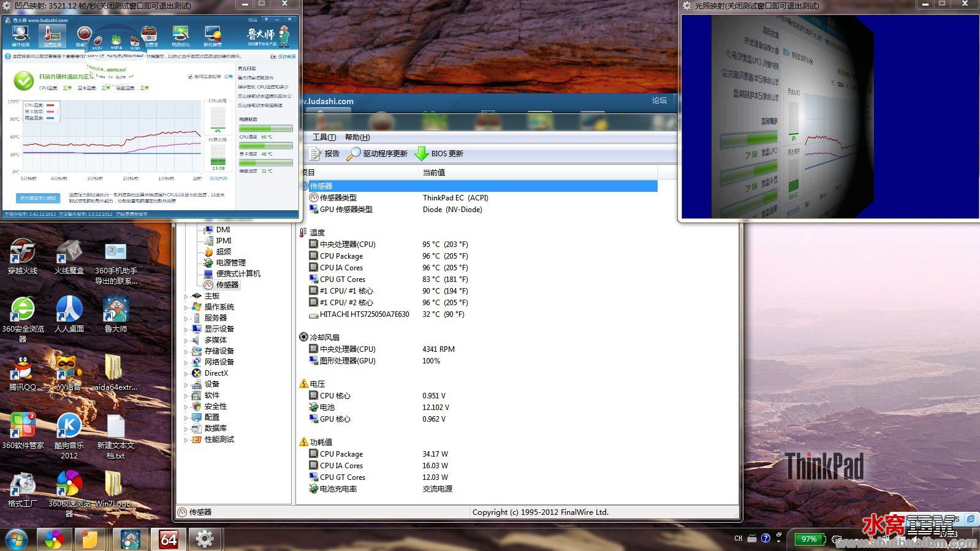Image resolution: width=980 pixels, height=551 pixels.
Task: Click the 硬盘温度 31°C progress bar in Ludashi
Action: click(265, 163)
